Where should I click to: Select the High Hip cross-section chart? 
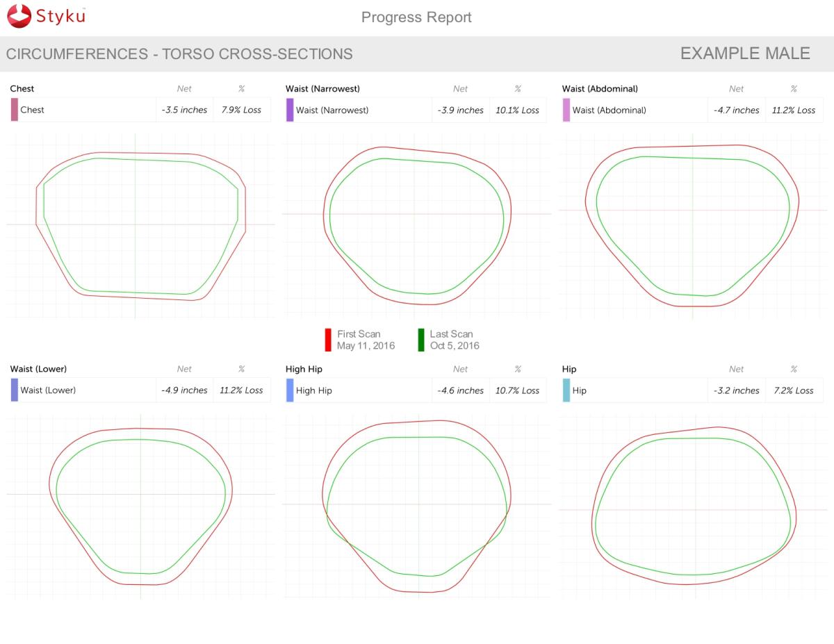(x=416, y=506)
